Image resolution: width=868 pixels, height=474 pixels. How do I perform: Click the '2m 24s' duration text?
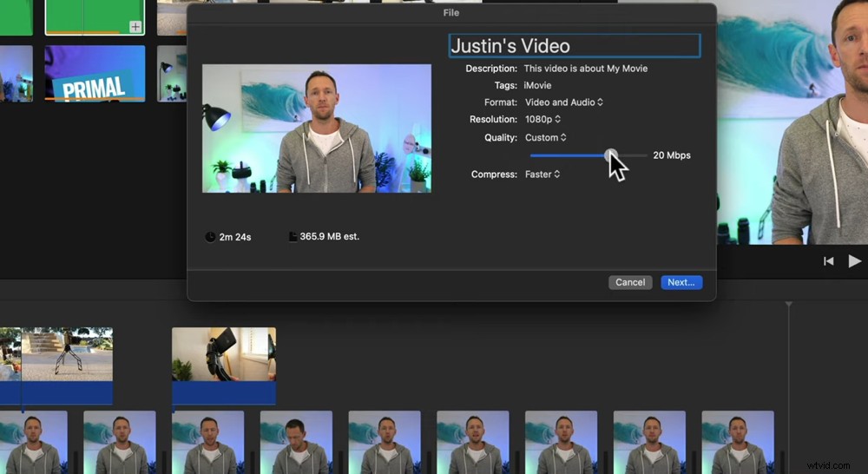pos(235,237)
